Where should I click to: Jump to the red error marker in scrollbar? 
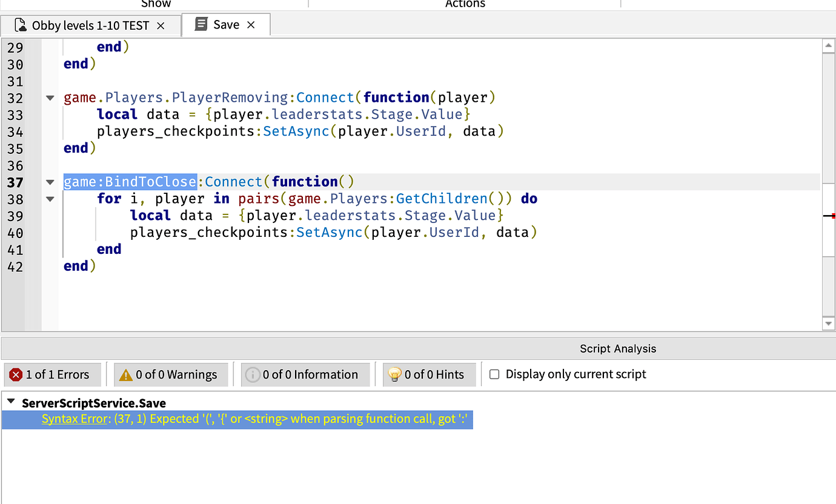click(833, 216)
